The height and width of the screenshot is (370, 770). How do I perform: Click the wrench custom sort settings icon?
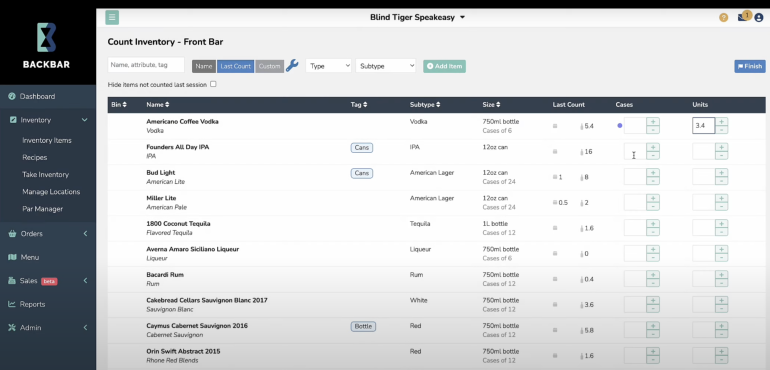point(292,65)
